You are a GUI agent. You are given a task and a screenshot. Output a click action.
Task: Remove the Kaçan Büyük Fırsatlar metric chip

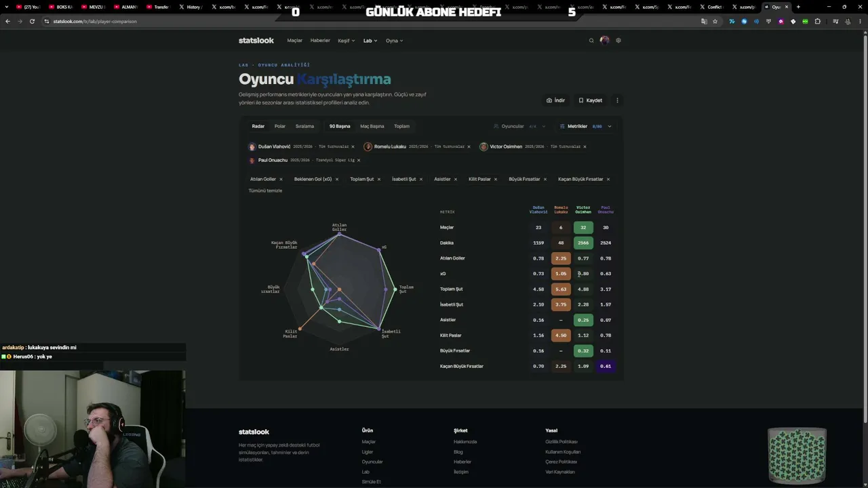pos(608,179)
